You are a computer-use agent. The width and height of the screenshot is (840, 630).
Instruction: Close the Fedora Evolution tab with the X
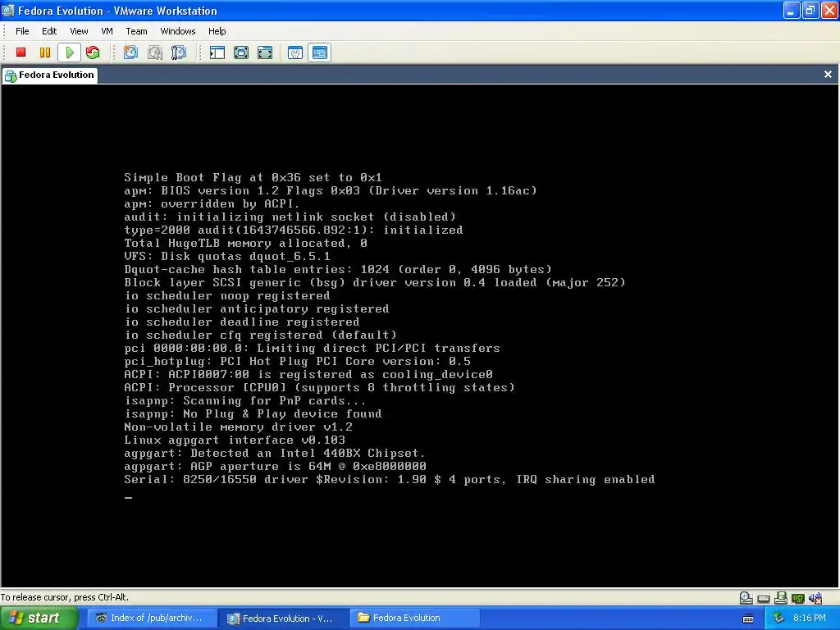(x=828, y=75)
